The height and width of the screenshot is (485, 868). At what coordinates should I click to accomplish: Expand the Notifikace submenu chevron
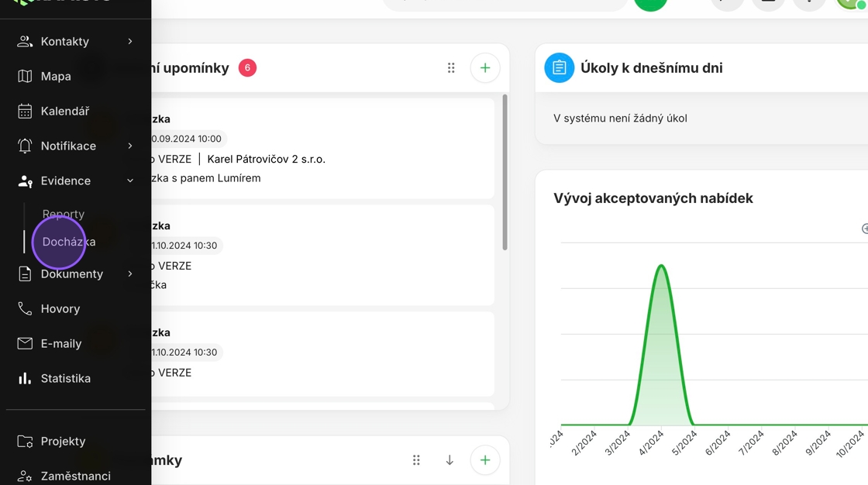click(x=130, y=146)
